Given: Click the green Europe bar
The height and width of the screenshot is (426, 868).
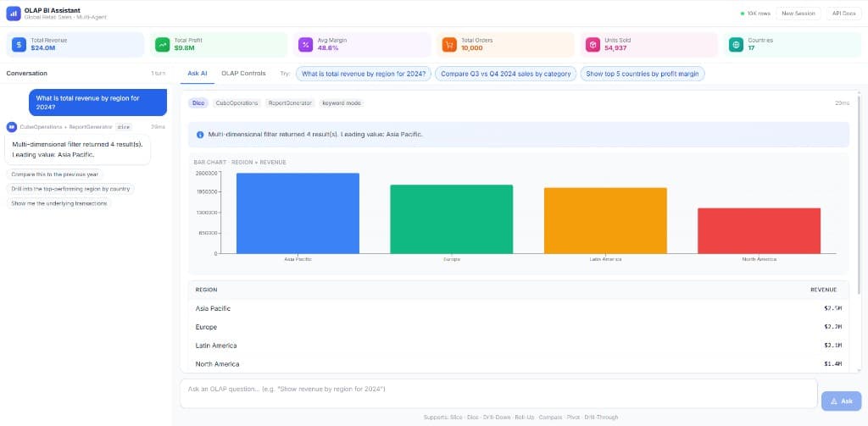Looking at the screenshot, I should [452, 219].
